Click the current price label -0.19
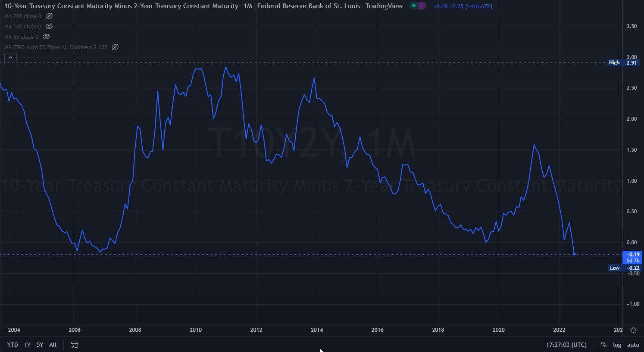Screen dimensions: 644x352 point(633,255)
